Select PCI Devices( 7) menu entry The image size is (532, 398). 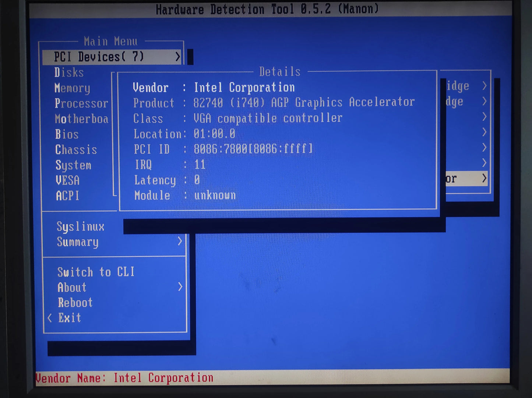click(x=112, y=57)
